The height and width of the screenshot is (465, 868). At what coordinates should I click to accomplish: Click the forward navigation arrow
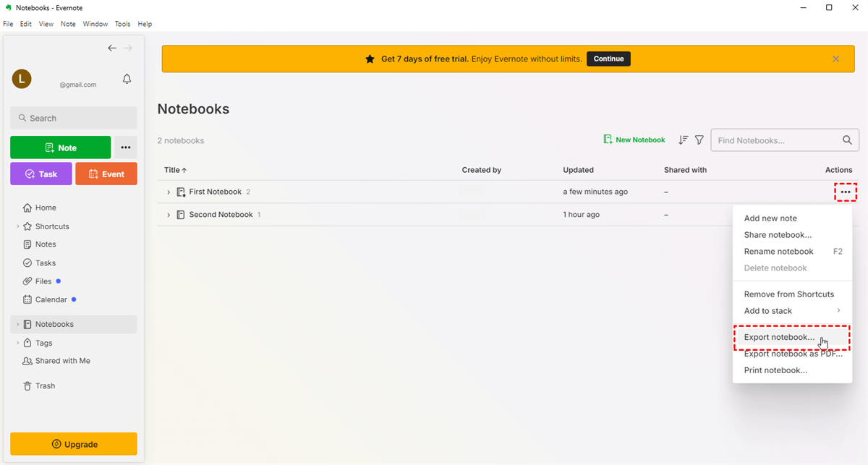[x=128, y=48]
